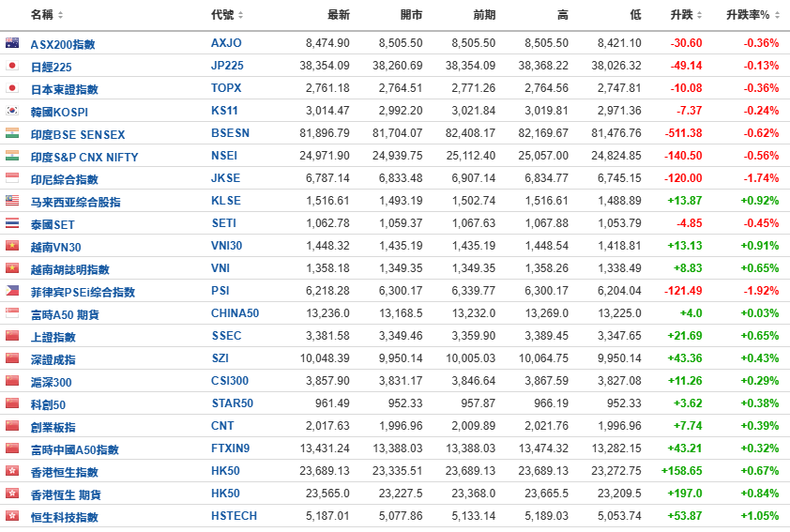The image size is (790, 532).
Task: Click the AXJO ticker code
Action: tap(226, 43)
